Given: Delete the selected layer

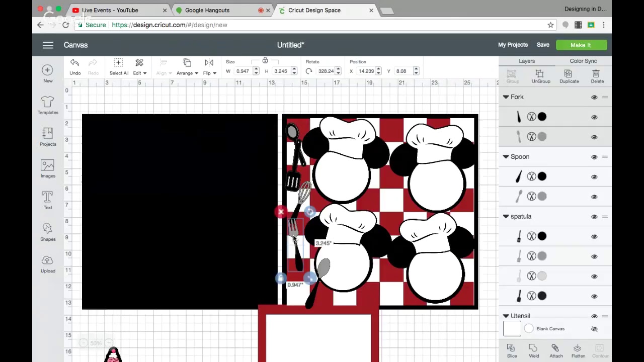Looking at the screenshot, I should pos(597,76).
